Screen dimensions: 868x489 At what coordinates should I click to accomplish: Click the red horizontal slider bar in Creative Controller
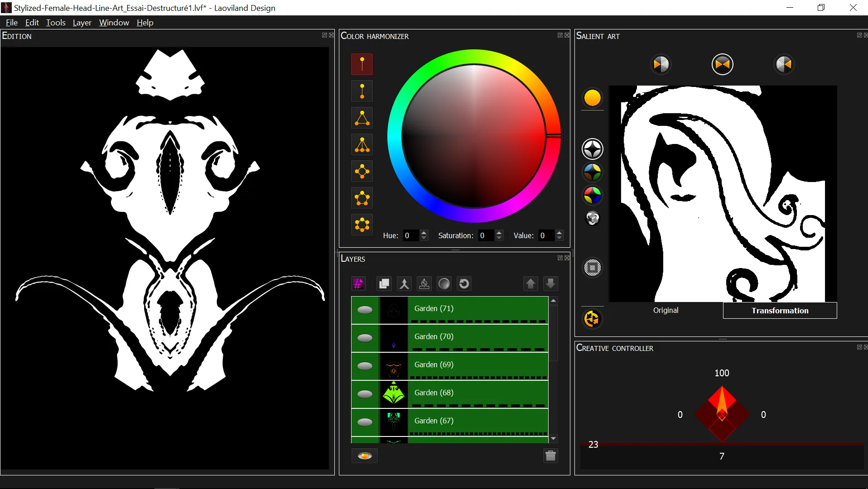click(722, 445)
